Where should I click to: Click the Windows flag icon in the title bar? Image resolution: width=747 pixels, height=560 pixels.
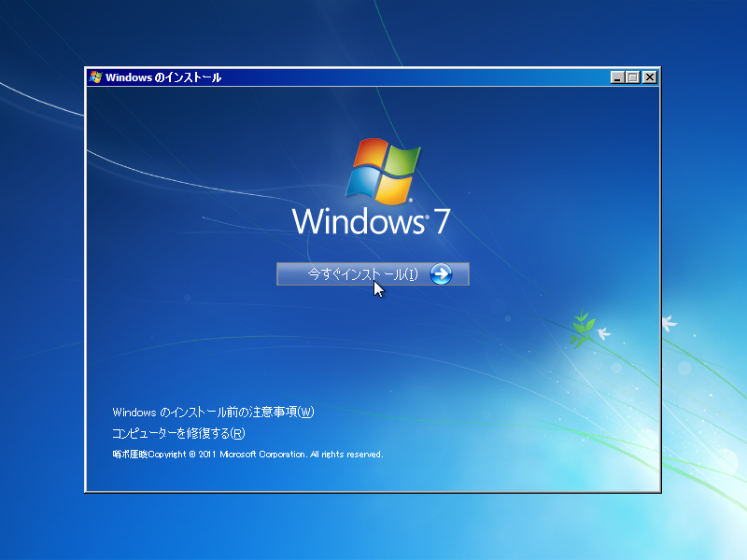coord(94,77)
